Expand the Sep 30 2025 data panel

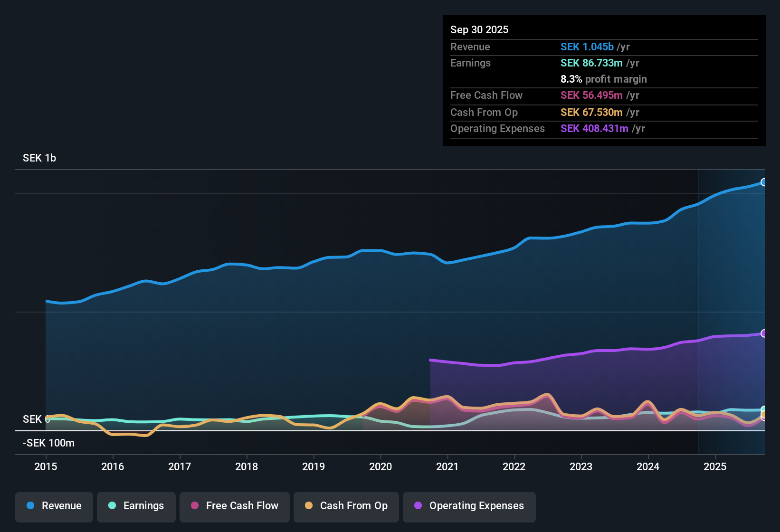click(479, 29)
